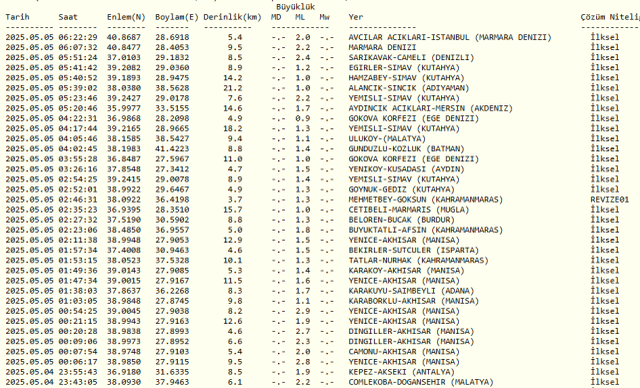Click the ML magnitude value '2.8'

[303, 362]
